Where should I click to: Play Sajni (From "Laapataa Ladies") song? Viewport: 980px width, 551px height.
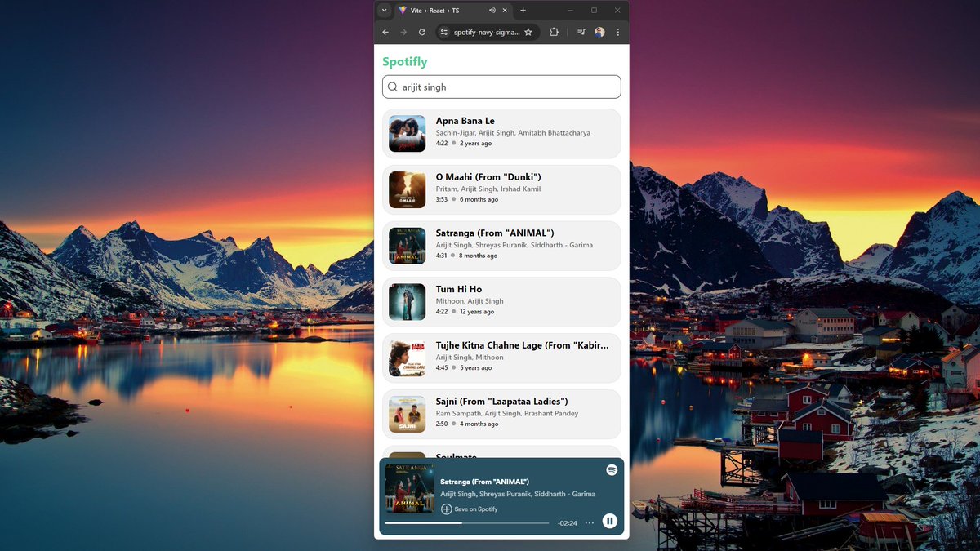501,414
